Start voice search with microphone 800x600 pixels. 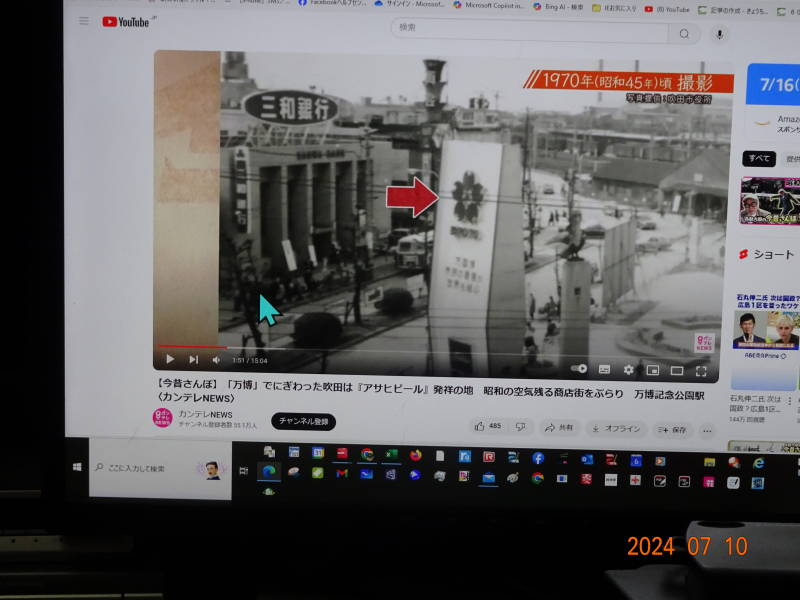[719, 34]
